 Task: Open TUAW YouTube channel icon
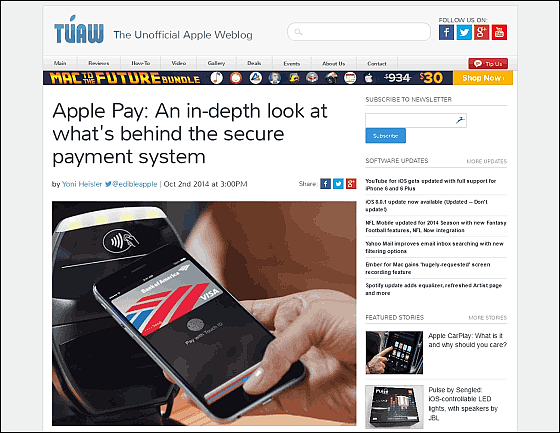pos(499,33)
